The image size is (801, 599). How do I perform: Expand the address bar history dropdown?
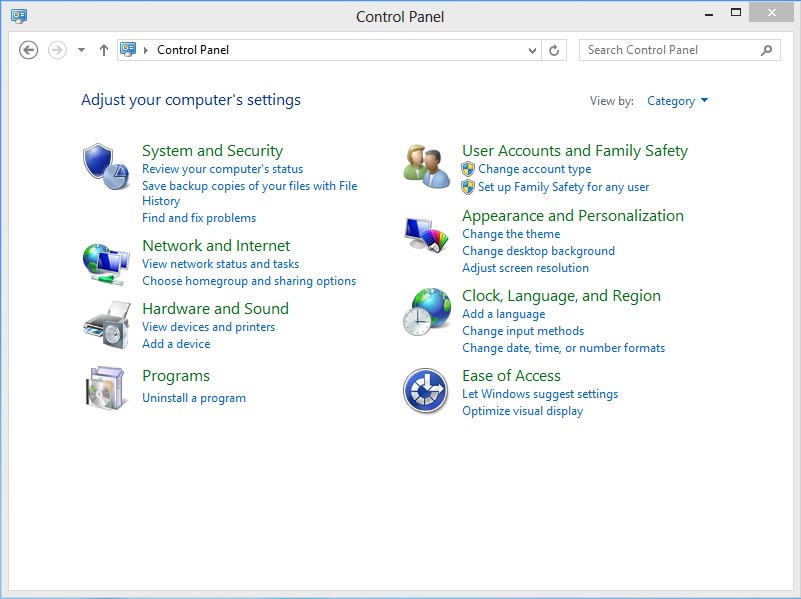[532, 50]
